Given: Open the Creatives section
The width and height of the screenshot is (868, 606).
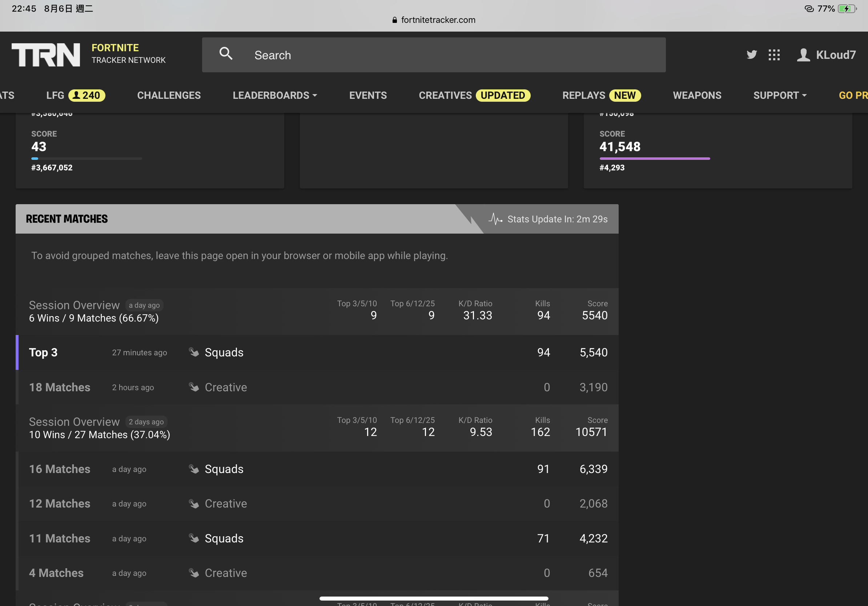Looking at the screenshot, I should pyautogui.click(x=445, y=95).
